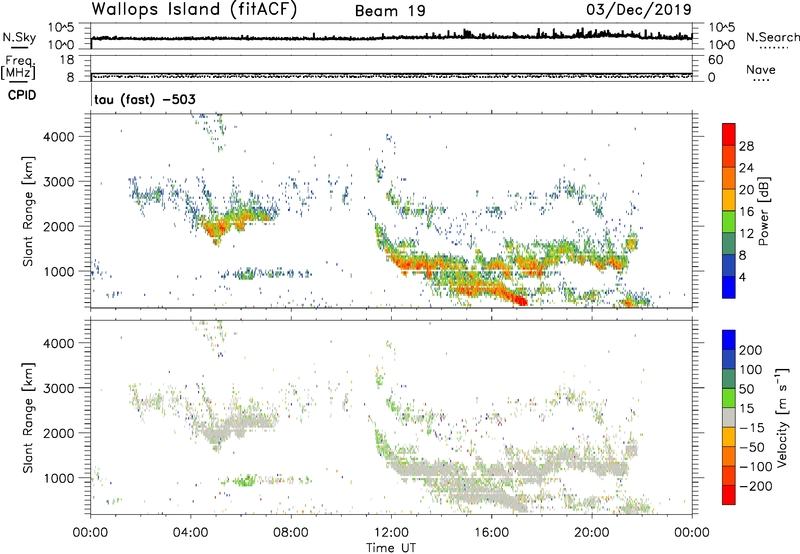Click the "200" Velocity colorbar label
The height and width of the screenshot is (554, 800).
point(751,350)
